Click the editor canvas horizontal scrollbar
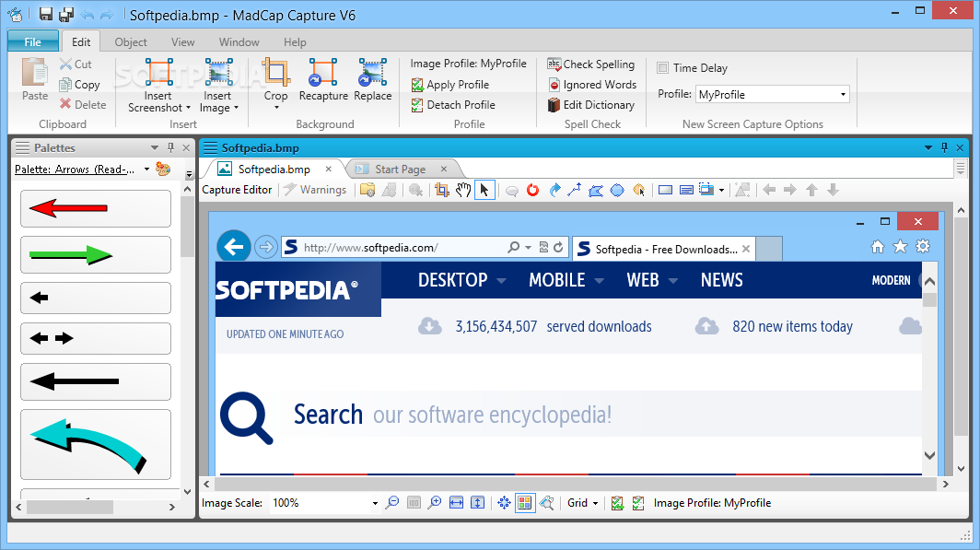 tap(575, 484)
